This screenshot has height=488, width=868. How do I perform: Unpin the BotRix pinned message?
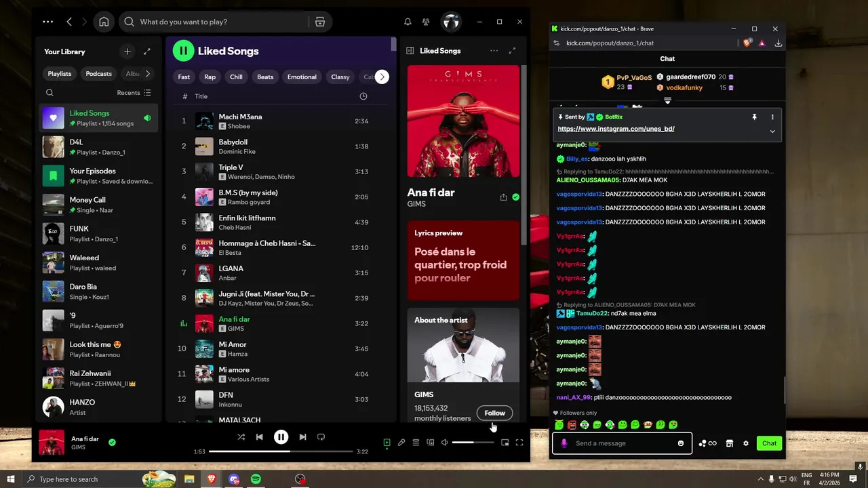point(754,117)
